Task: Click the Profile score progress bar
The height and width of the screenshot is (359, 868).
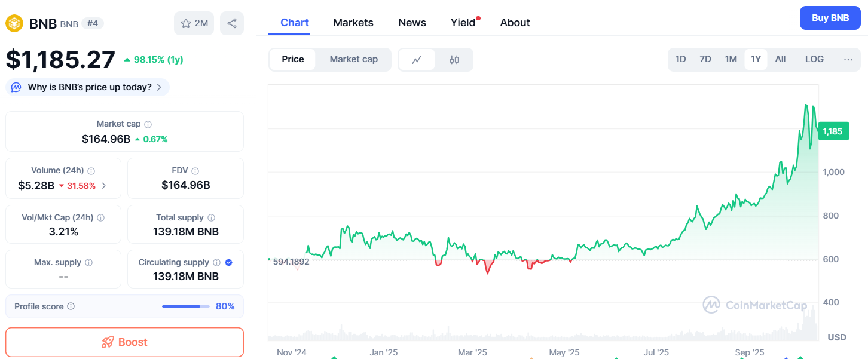Action: pos(185,306)
